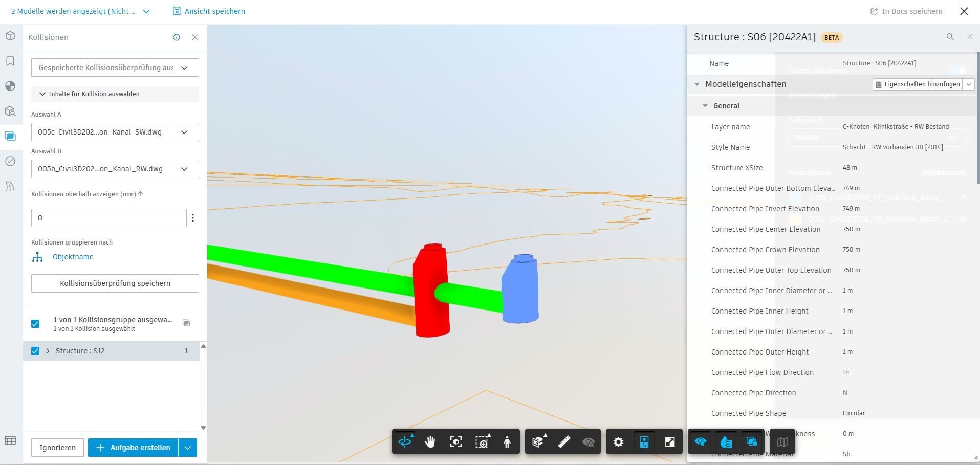Open the check-circle issues icon in sidebar
This screenshot has height=465, width=980.
(10, 161)
